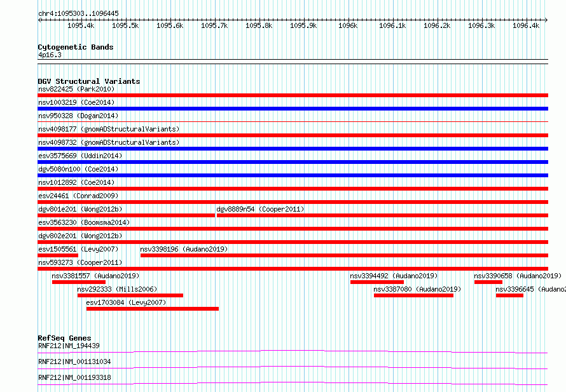566x392 pixels.
Task: Click nsv3387080 (Audano2019) variant label
Action: pyautogui.click(x=417, y=289)
